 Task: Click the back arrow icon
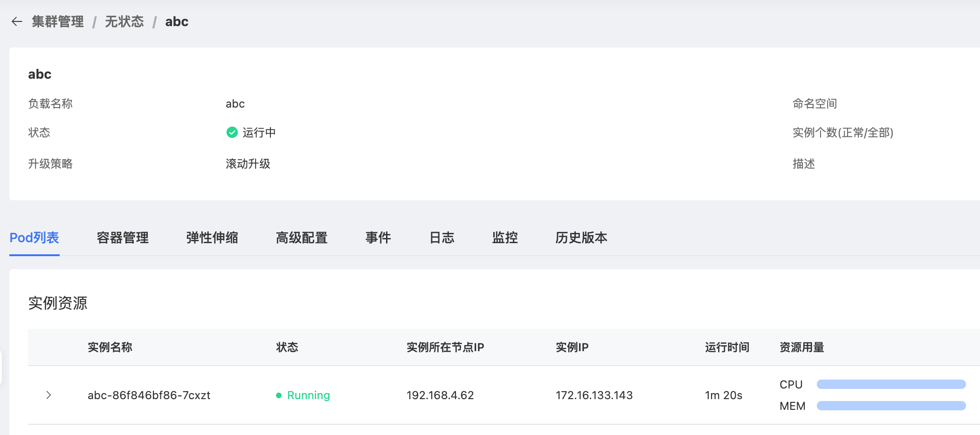click(x=17, y=21)
